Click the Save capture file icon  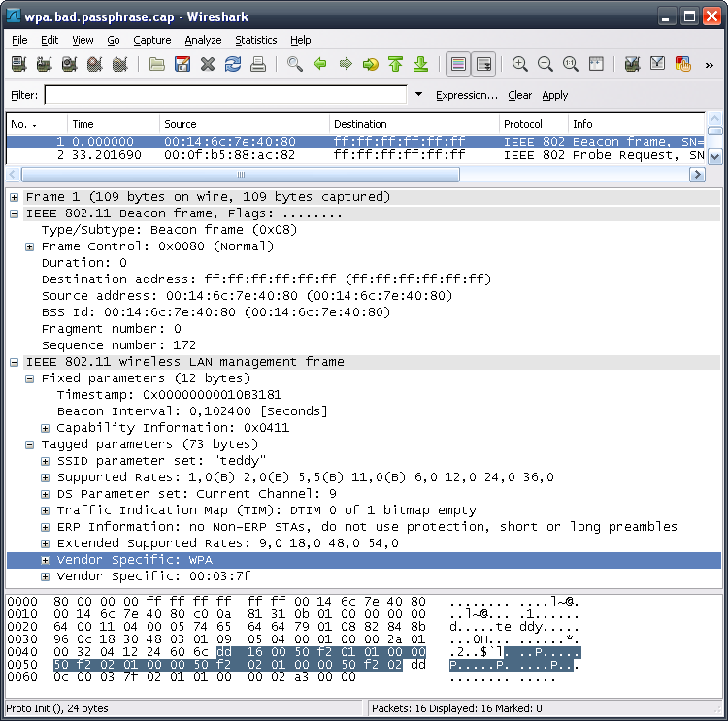[x=182, y=64]
